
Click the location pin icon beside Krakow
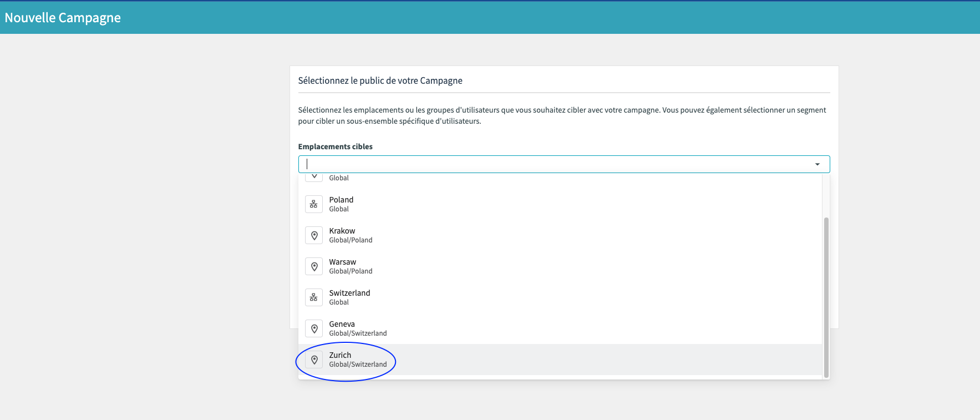[x=314, y=235]
